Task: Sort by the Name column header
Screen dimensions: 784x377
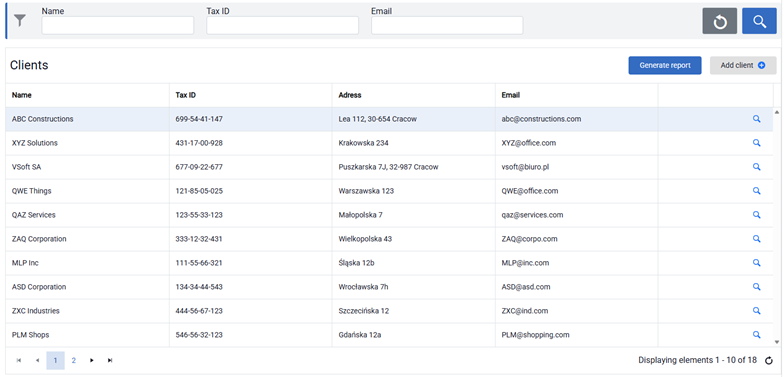Action: click(88, 95)
